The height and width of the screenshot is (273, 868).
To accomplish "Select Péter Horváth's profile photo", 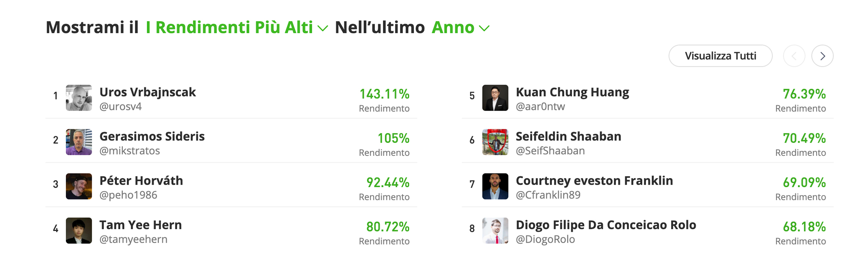I will (x=79, y=187).
